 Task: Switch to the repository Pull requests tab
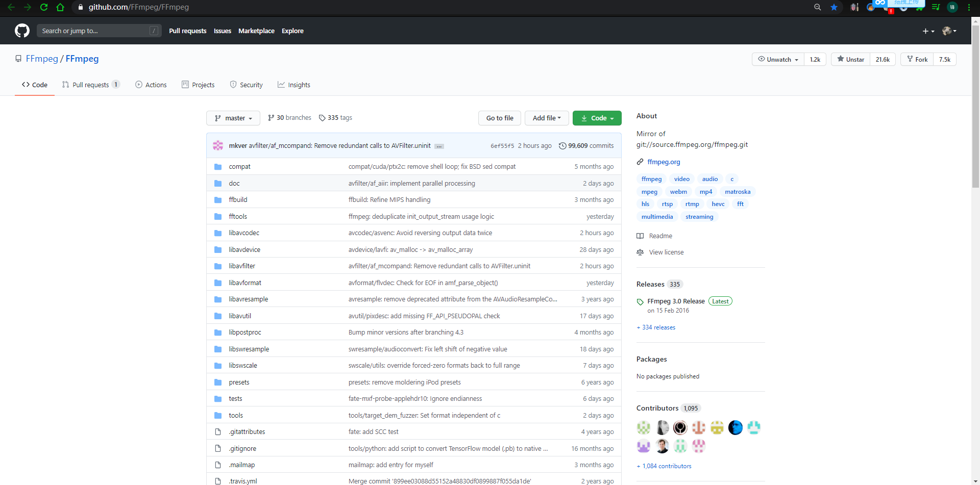[x=91, y=85]
